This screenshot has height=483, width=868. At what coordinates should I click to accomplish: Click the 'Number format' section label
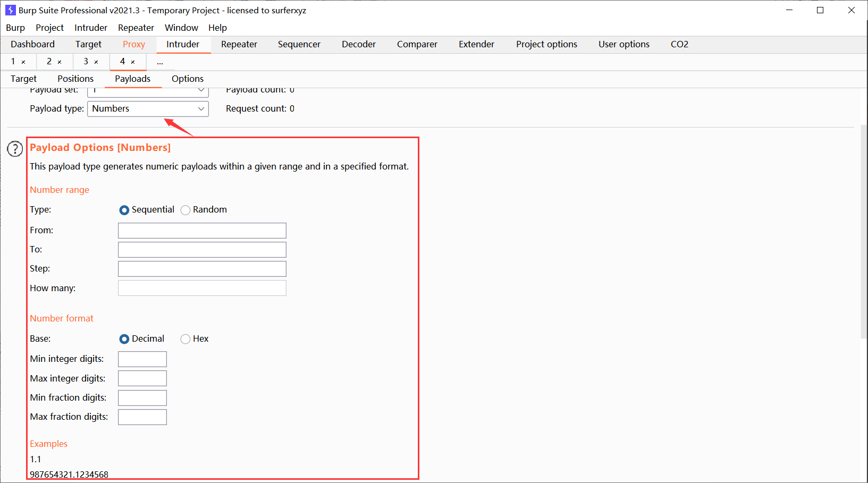(x=62, y=318)
